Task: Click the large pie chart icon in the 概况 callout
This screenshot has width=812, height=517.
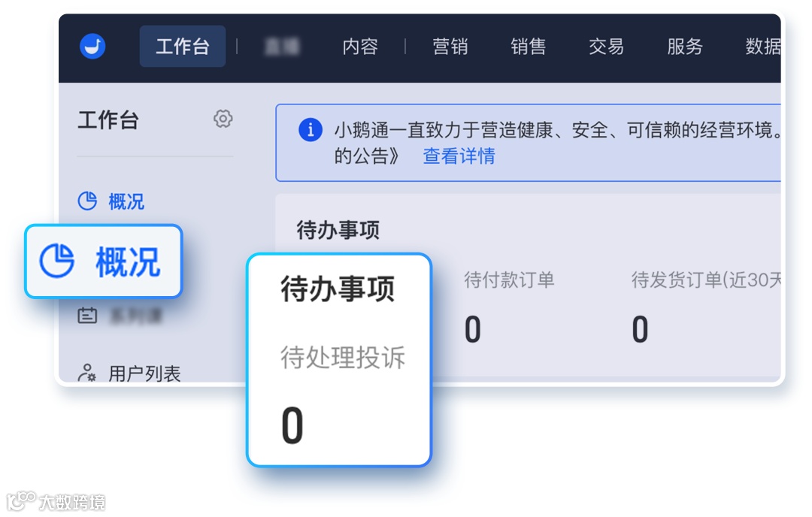Action: point(57,262)
